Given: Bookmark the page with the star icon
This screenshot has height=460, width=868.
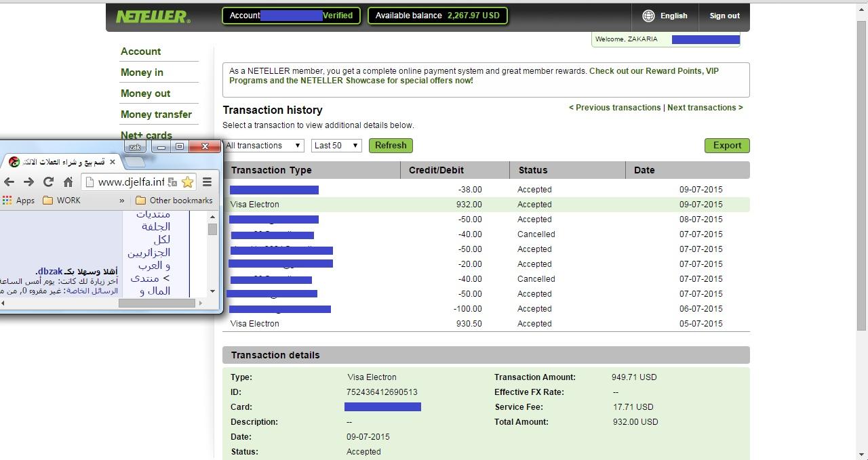Looking at the screenshot, I should click(x=187, y=182).
